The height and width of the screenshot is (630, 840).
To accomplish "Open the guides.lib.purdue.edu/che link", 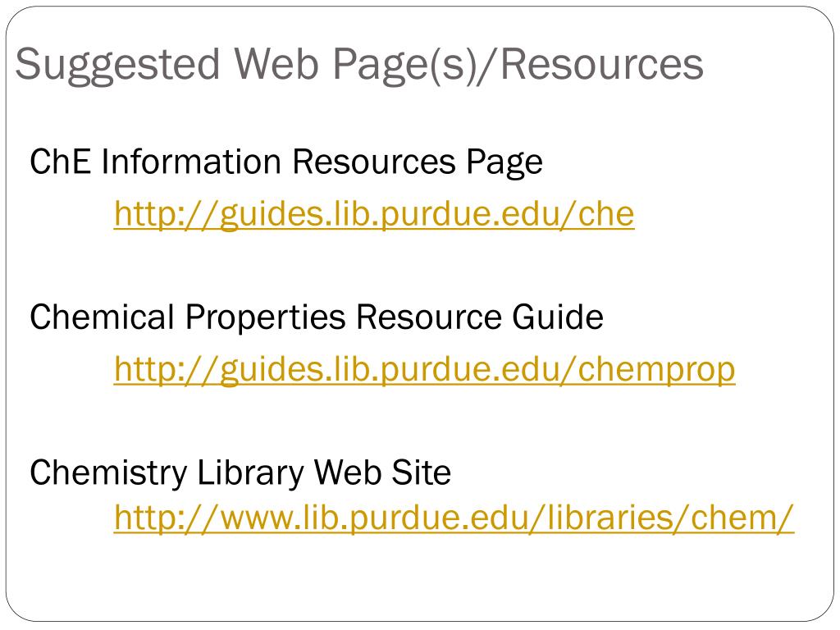I will [374, 215].
